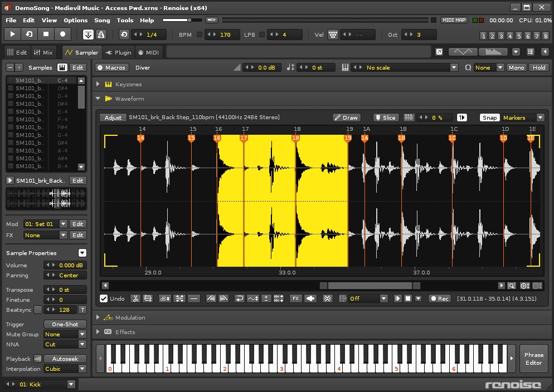This screenshot has width=554, height=392.
Task: Toggle Draw mode in waveform editor
Action: (346, 117)
